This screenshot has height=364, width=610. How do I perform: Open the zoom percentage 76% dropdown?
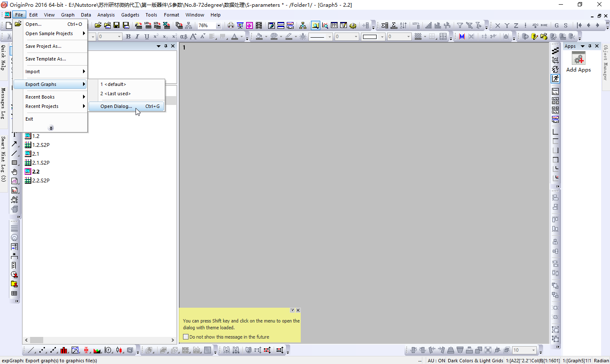[219, 25]
